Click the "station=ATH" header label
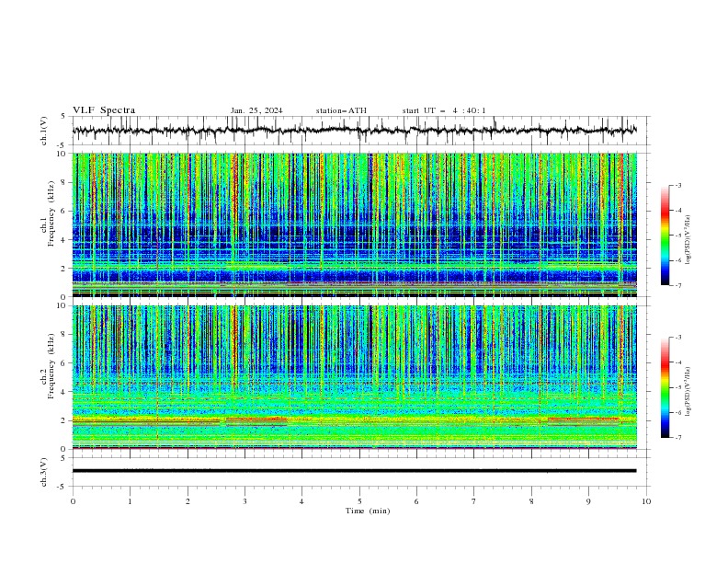The width and height of the screenshot is (728, 563). (x=341, y=110)
